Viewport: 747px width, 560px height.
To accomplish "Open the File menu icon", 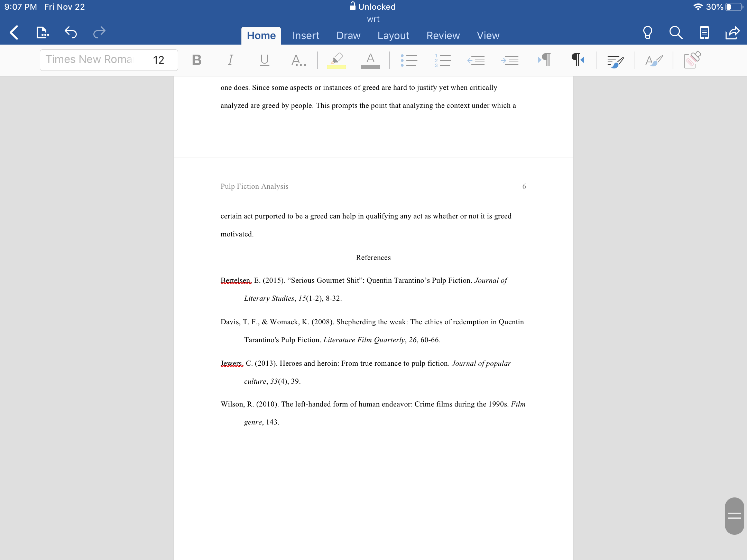I will click(42, 33).
